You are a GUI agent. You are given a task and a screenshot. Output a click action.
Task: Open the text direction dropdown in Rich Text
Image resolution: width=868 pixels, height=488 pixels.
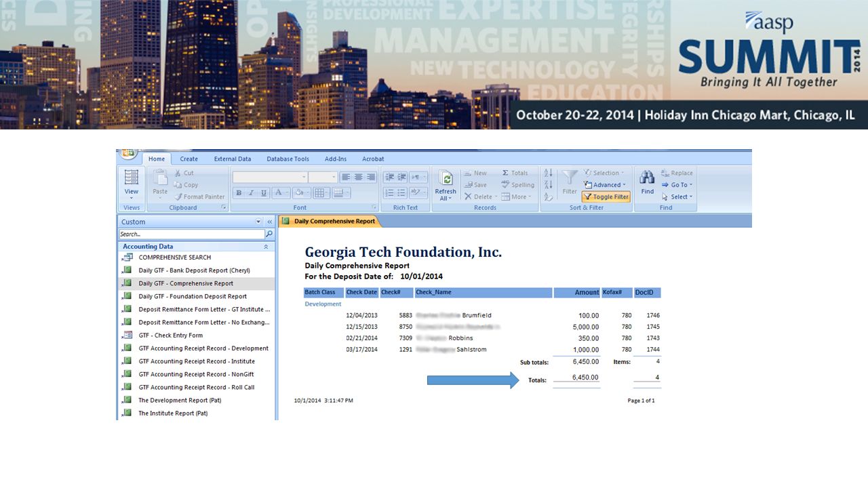418,177
